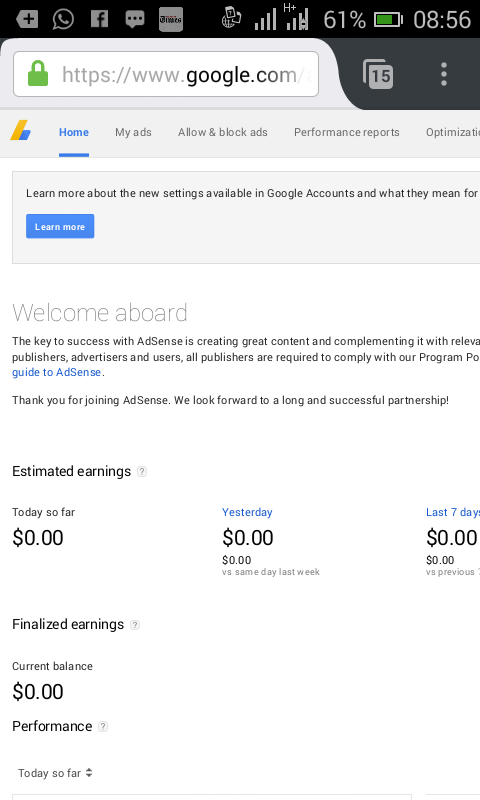The image size is (480, 800).
Task: Click the 08:56 clock in status bar
Action: [442, 20]
